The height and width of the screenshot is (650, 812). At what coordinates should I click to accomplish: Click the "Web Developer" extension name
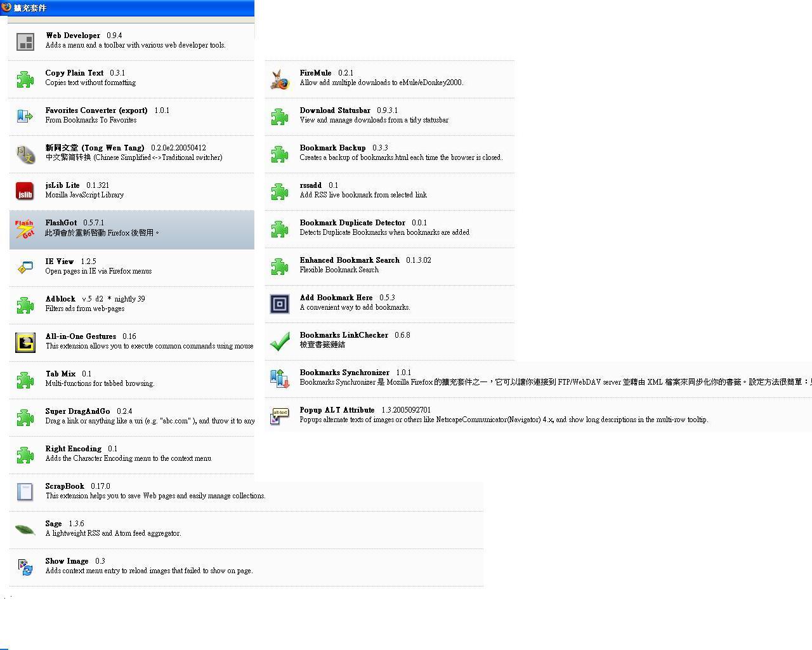[73, 36]
